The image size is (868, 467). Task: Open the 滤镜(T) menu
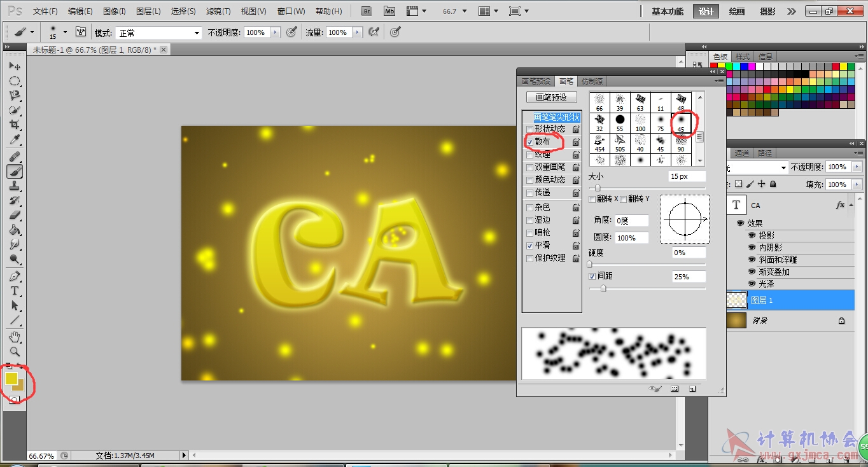218,11
